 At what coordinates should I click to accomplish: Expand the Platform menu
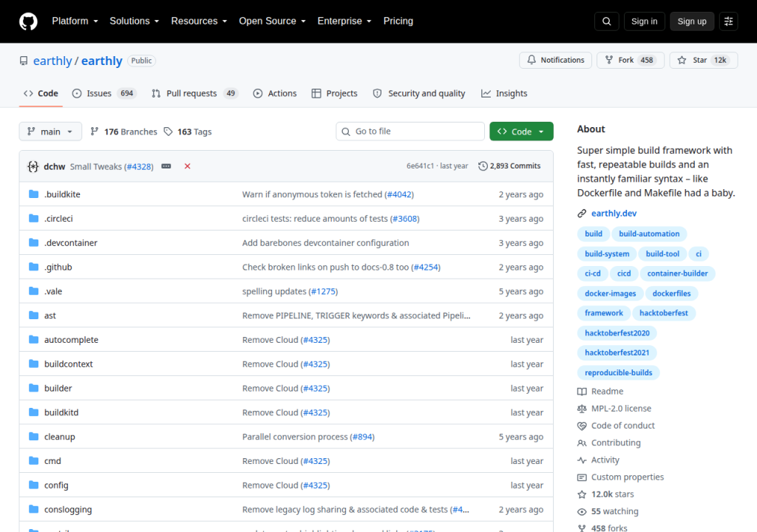[x=75, y=21]
